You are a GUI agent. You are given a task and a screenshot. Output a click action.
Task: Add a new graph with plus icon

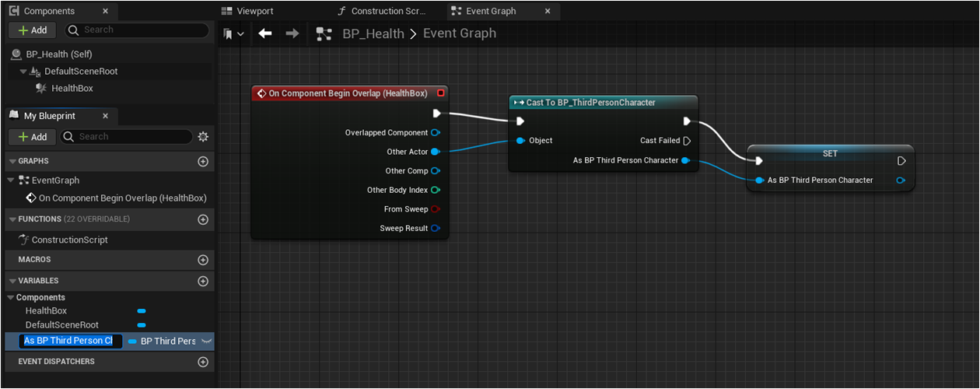pos(203,161)
